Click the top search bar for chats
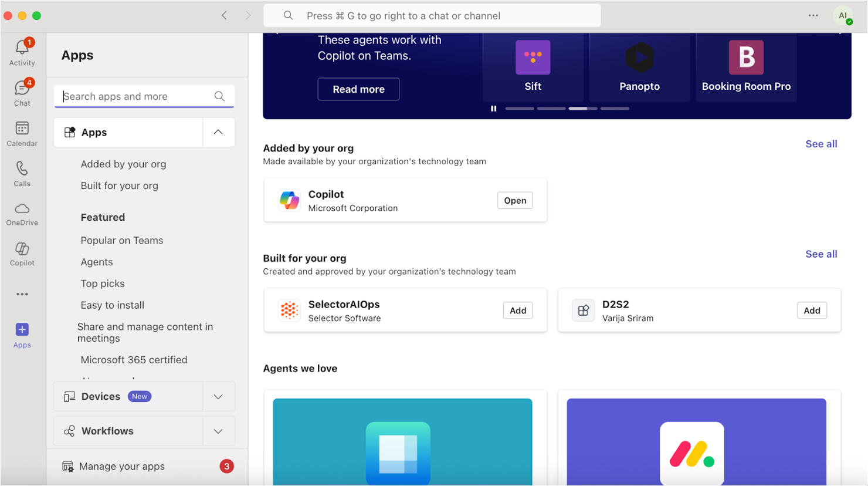Screen dimensions: 868x486 (432, 16)
